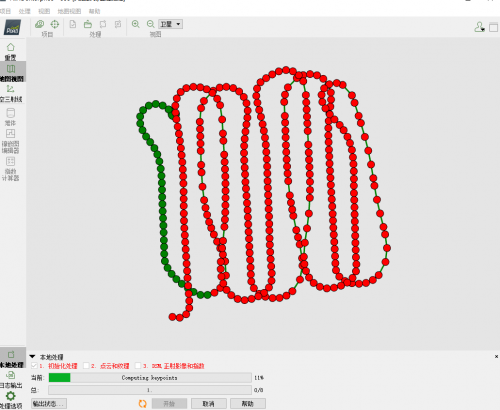Click the 当前 label
500x410 pixels.
coord(38,378)
